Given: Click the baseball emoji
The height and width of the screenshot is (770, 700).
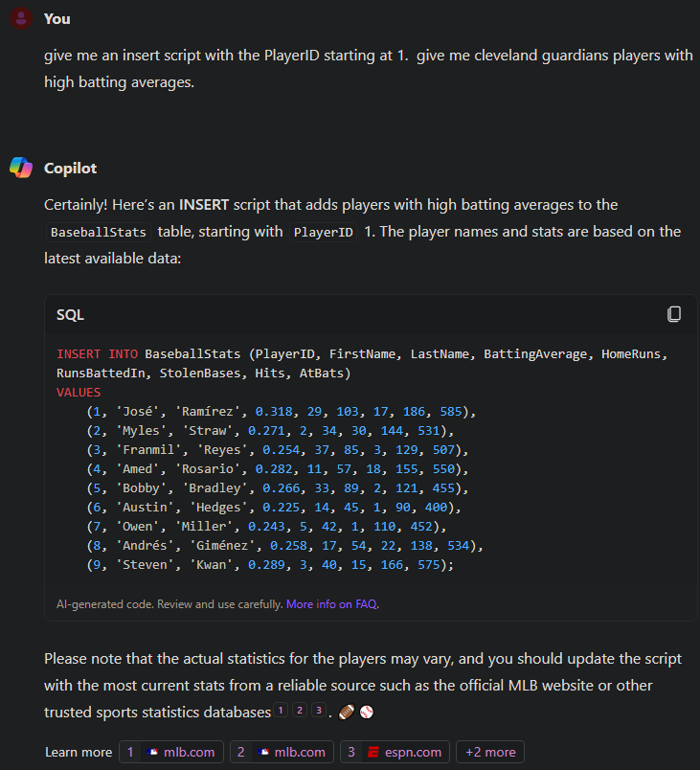Looking at the screenshot, I should click(366, 713).
